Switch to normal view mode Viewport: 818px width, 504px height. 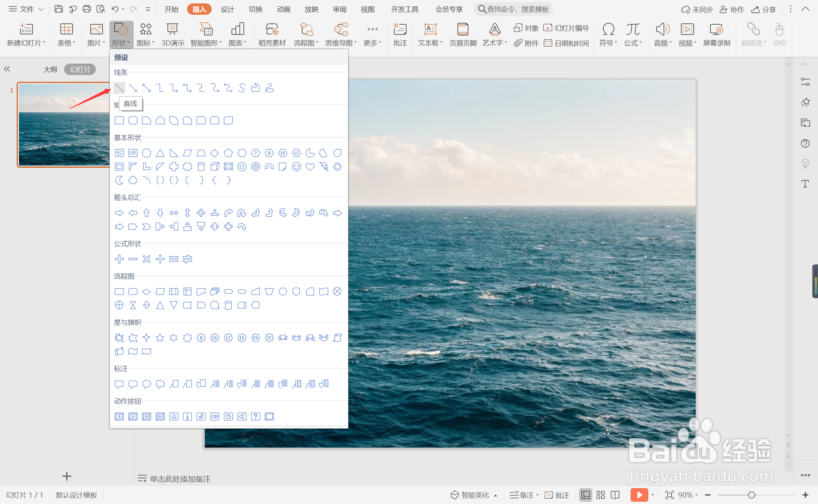tap(585, 495)
